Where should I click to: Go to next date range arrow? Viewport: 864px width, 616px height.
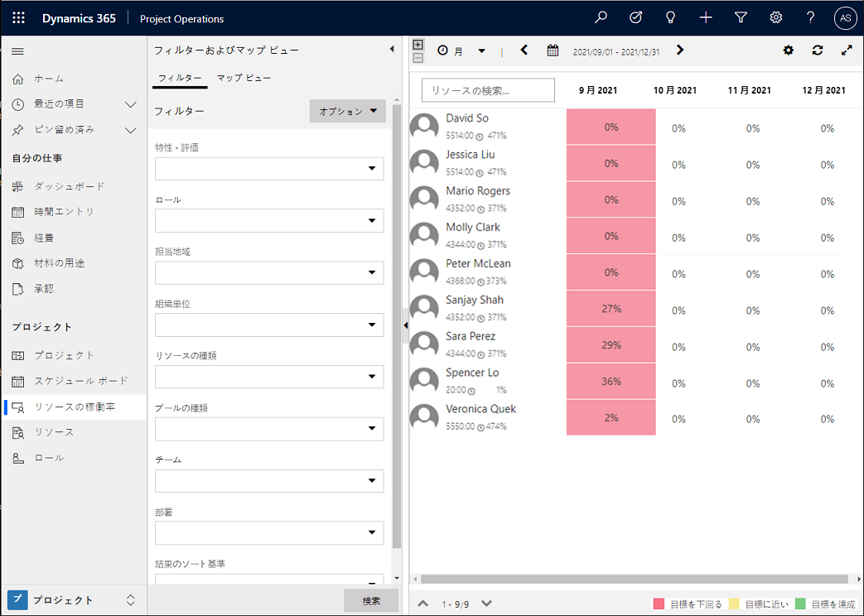point(680,51)
